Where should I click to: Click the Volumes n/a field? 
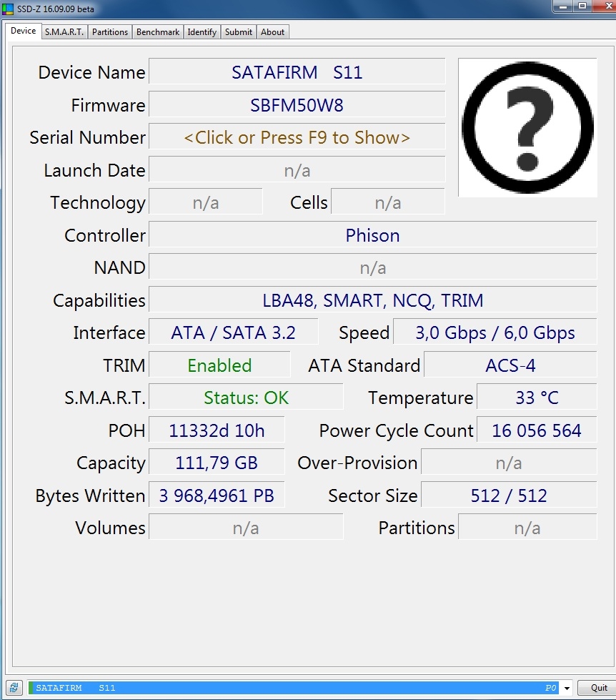pos(246,528)
